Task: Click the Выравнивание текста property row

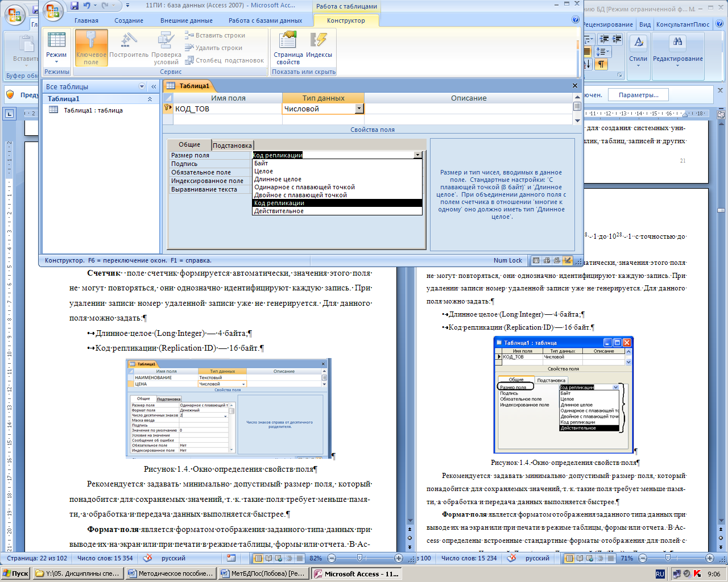Action: [x=210, y=189]
